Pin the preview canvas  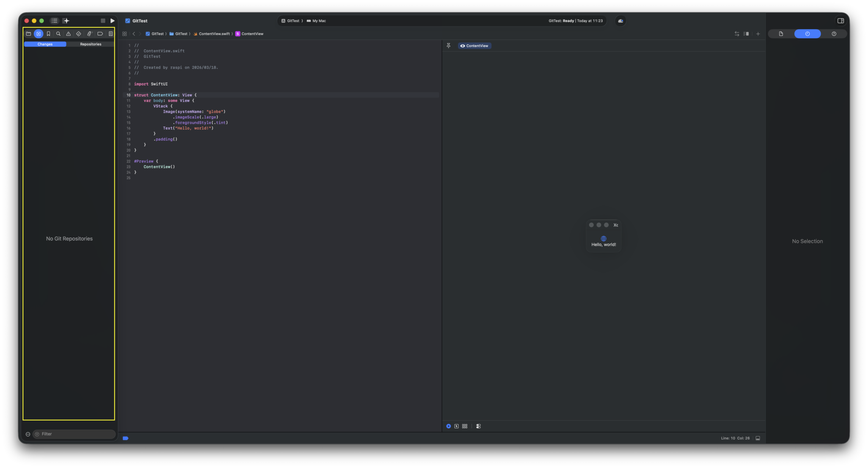(x=448, y=46)
